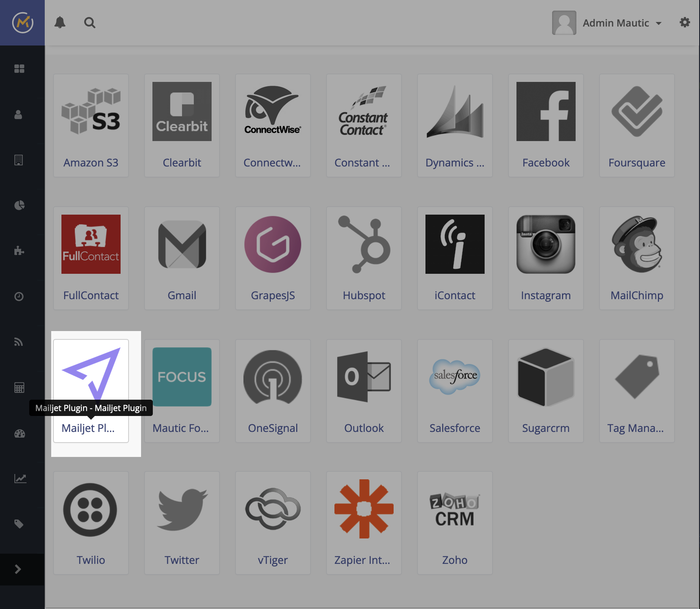Click the Sugarcrm cube logo
Image resolution: width=700 pixels, height=609 pixels.
click(546, 377)
